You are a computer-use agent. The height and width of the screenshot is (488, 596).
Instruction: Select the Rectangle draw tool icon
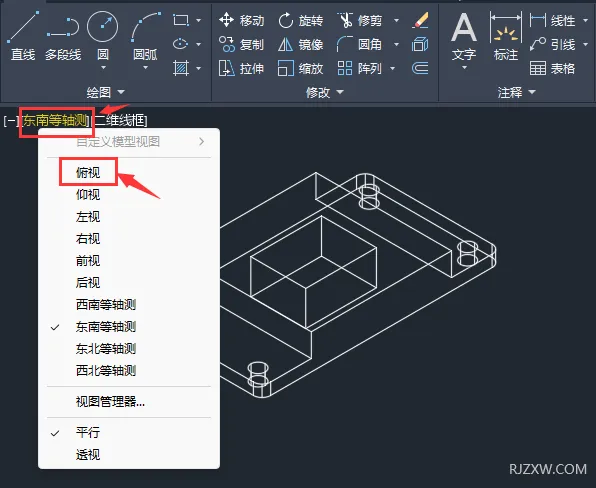(181, 20)
